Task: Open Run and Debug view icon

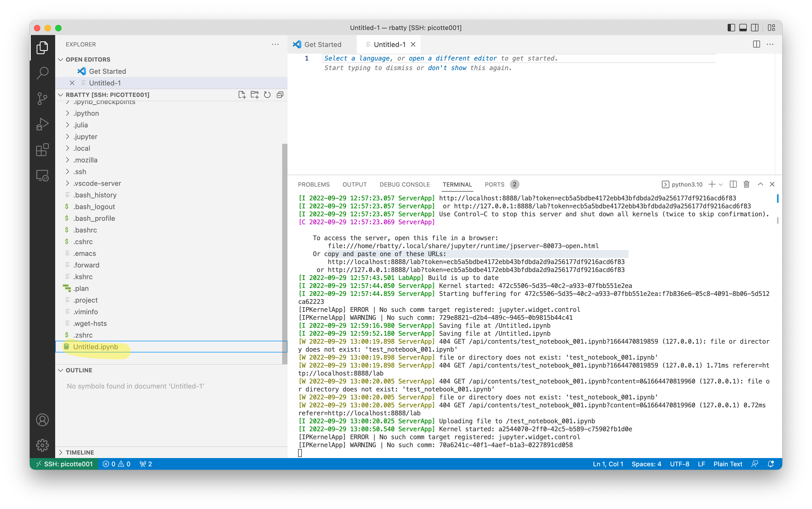Action: coord(42,124)
